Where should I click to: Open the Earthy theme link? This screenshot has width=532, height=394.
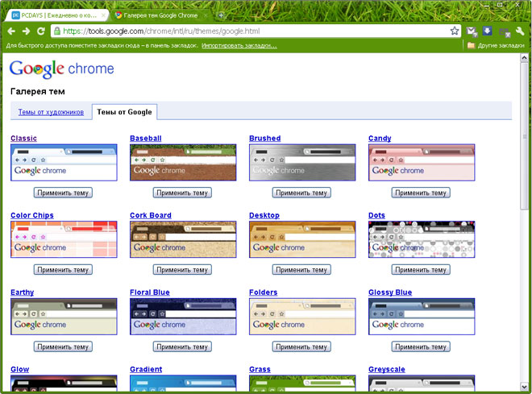23,292
